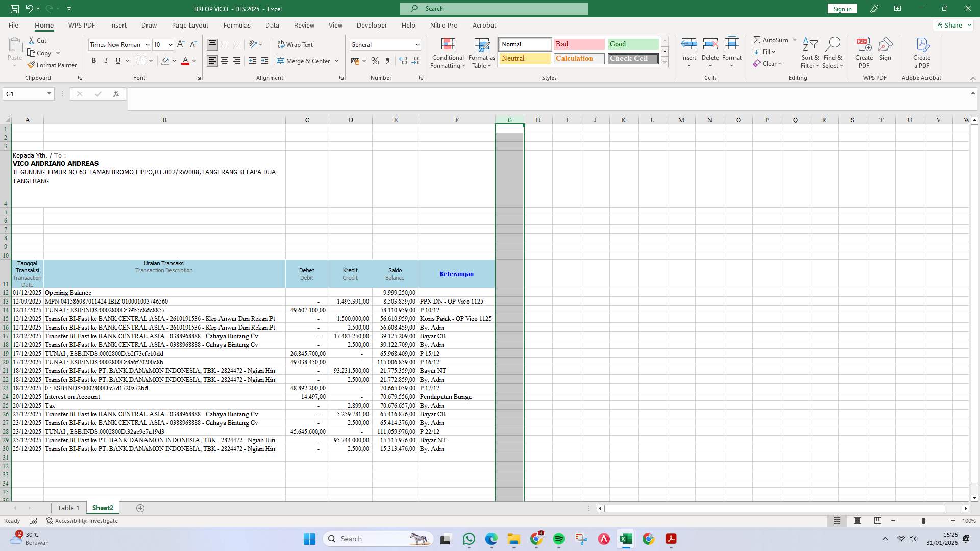Select the Format Painter tool
The image size is (980, 551).
point(53,65)
